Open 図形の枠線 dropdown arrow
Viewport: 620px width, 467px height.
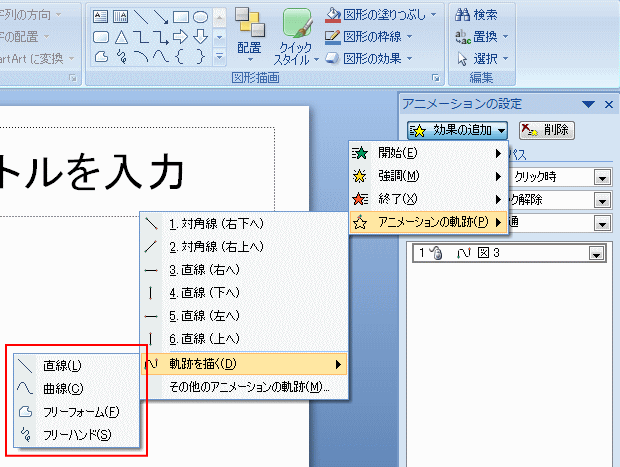point(410,37)
